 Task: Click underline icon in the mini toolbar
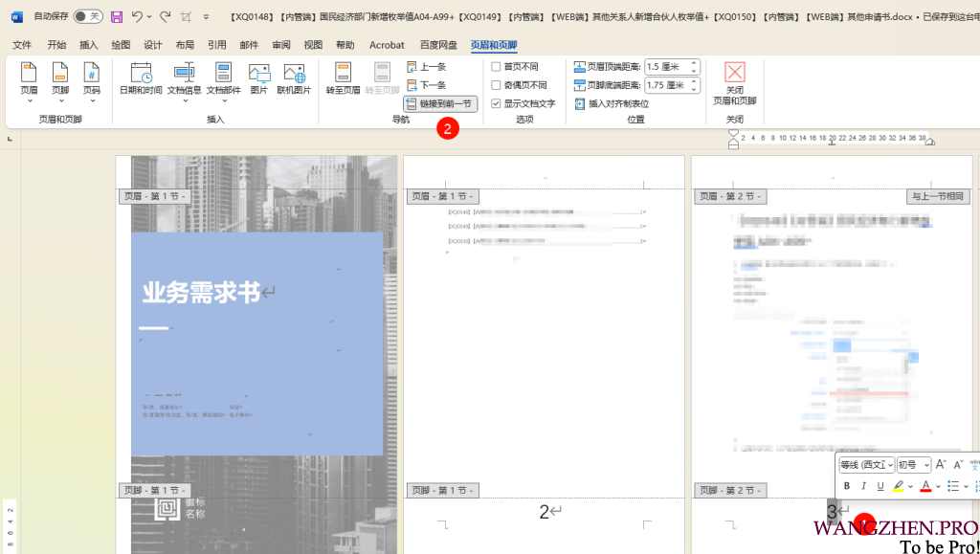point(880,486)
